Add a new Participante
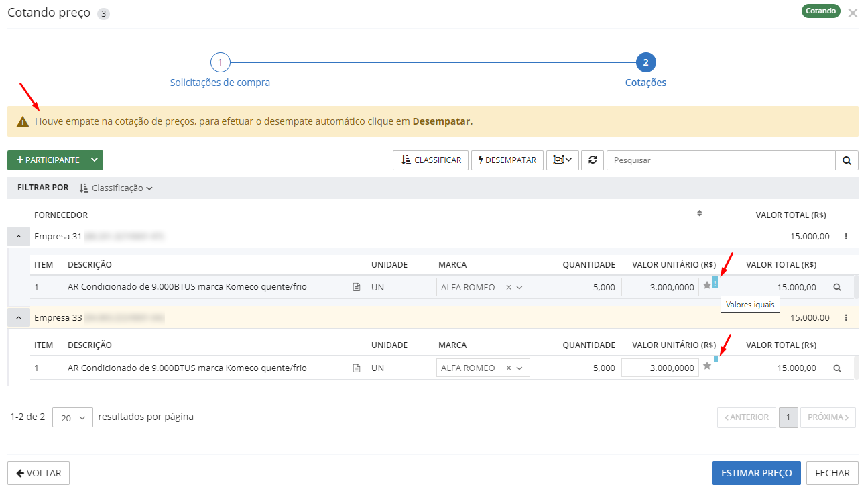This screenshot has width=868, height=491. (x=47, y=160)
